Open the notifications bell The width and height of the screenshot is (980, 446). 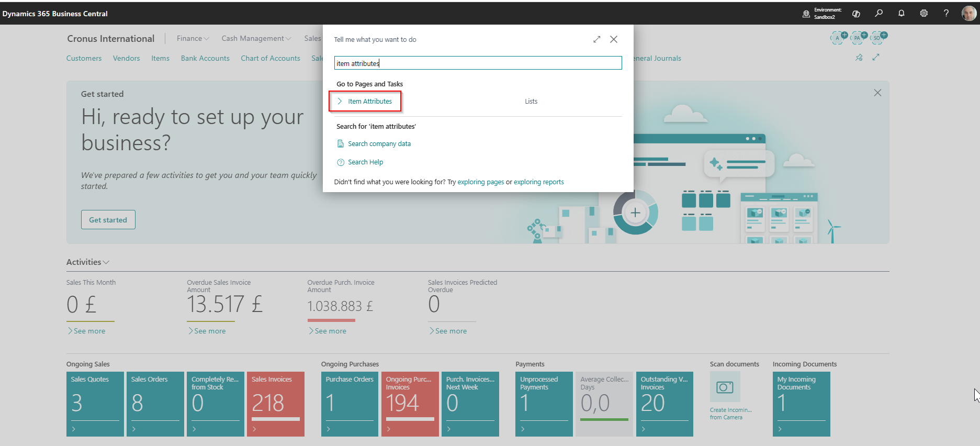pos(901,13)
